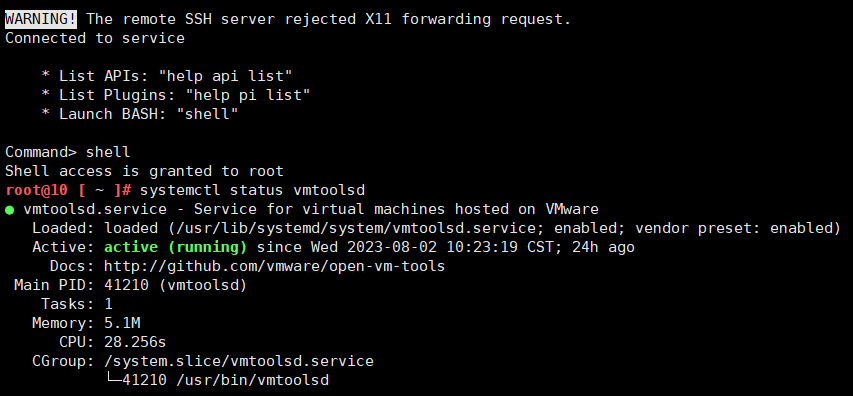Open the github.com/vmware/open-vm-tools docs link
853x396 pixels.
(x=275, y=267)
